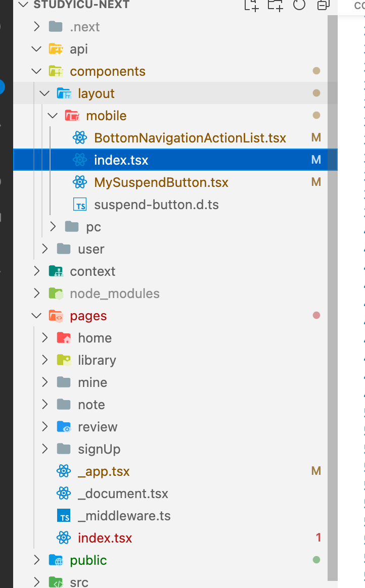
Task: Expand the pc folder
Action: (x=53, y=226)
